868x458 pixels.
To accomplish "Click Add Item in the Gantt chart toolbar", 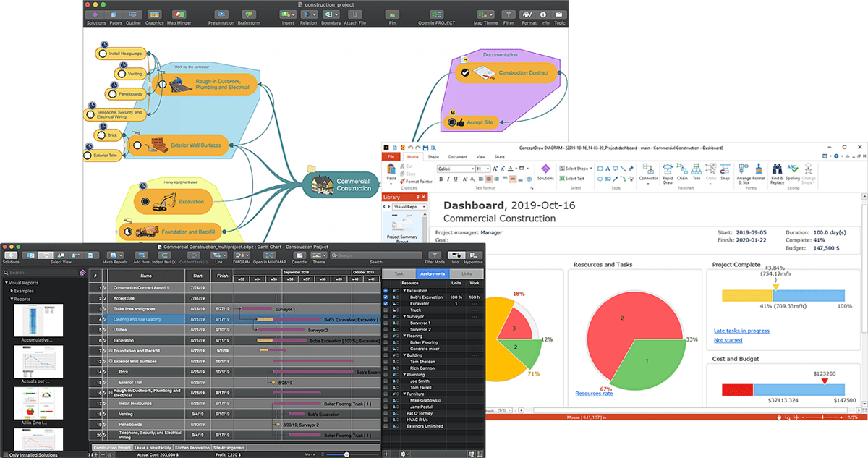I will (x=141, y=258).
